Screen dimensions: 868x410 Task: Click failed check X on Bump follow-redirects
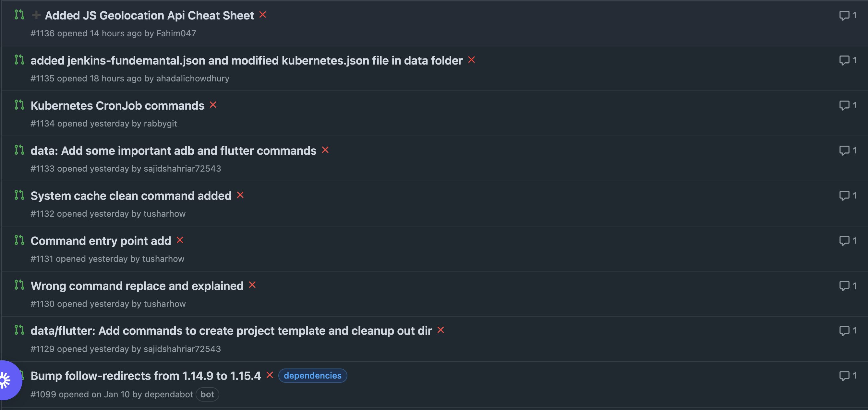click(x=270, y=375)
